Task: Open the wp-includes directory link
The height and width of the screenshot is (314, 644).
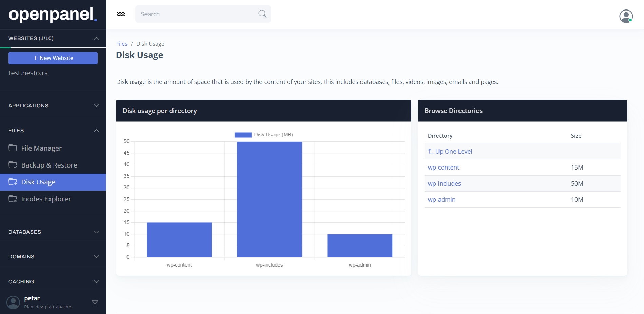Action: pos(444,183)
